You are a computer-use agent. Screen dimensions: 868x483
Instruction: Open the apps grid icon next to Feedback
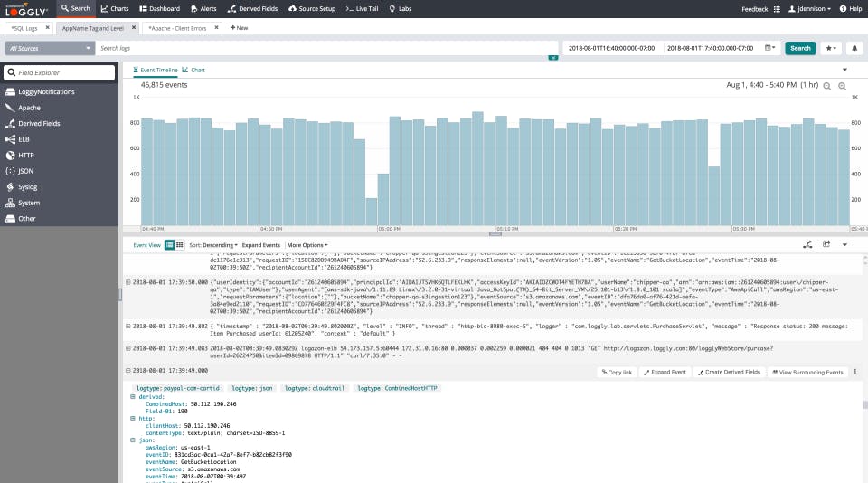[777, 9]
